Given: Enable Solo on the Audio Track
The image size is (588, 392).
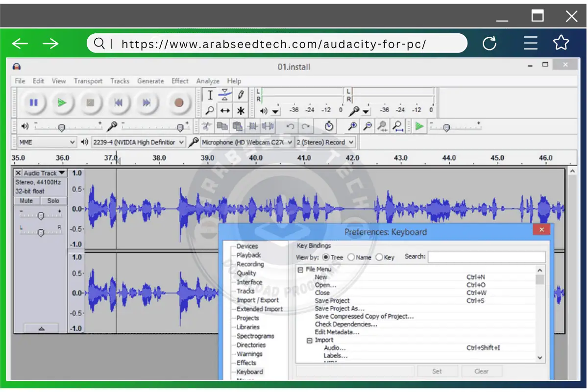Looking at the screenshot, I should point(53,200).
